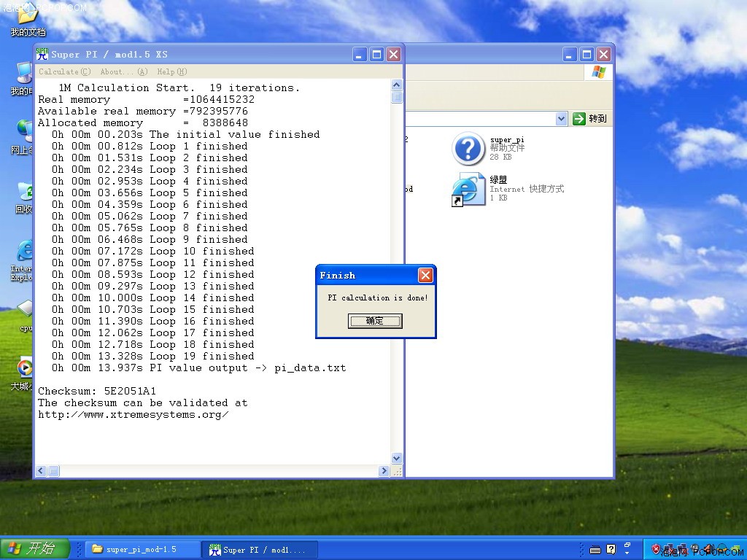Close the Finish dialog with its X
Screen dimensions: 747x560
coord(425,275)
